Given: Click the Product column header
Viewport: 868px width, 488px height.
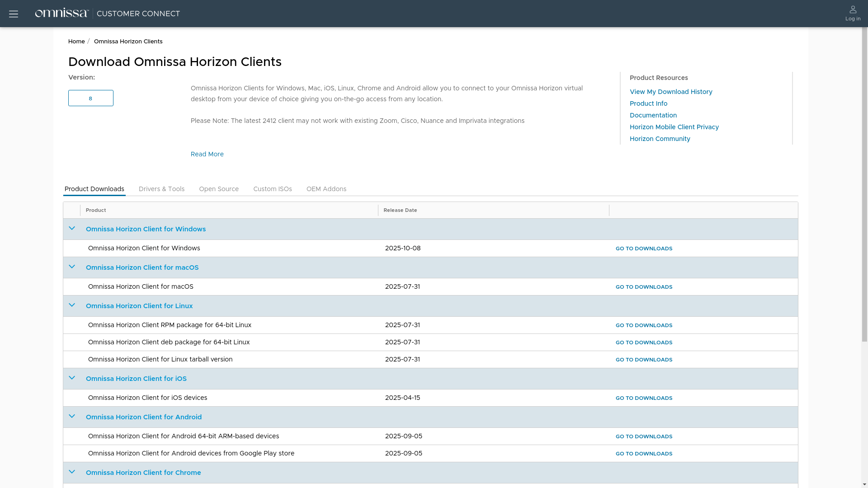Looking at the screenshot, I should point(96,210).
